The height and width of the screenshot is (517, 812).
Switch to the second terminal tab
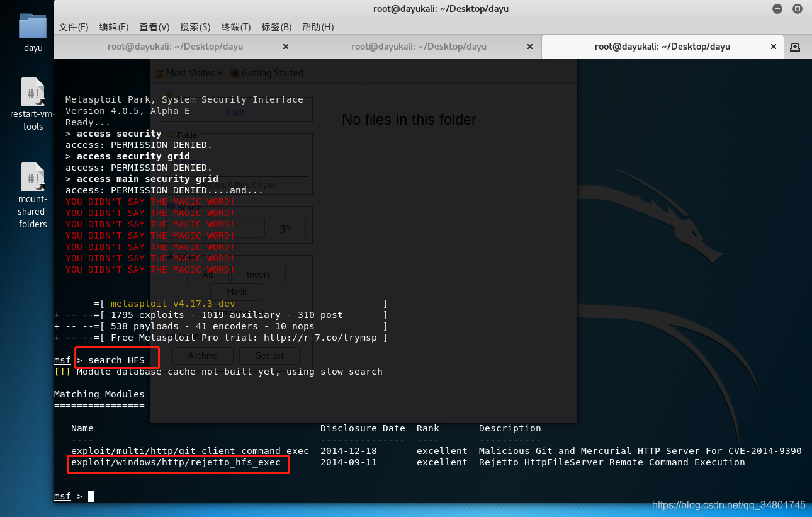[x=419, y=47]
